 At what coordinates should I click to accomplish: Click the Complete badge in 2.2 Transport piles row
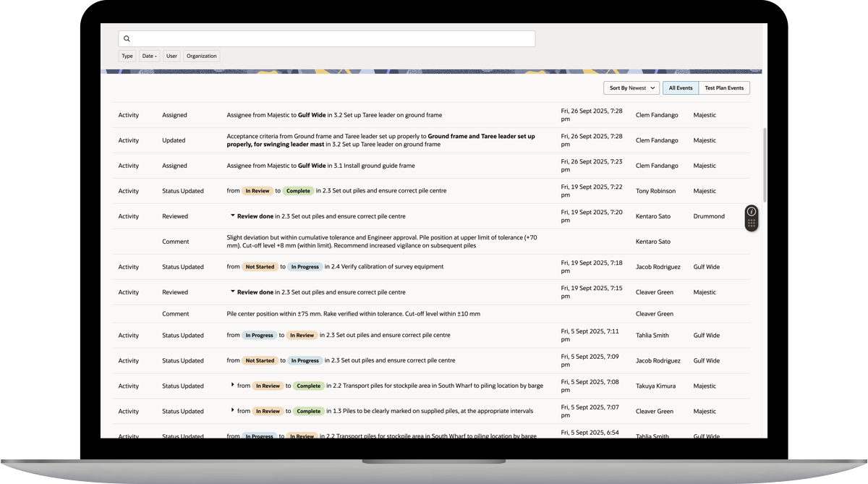tap(309, 386)
